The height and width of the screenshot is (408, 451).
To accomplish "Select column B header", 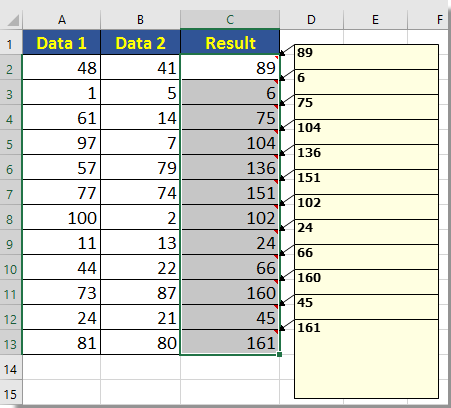I will 140,20.
